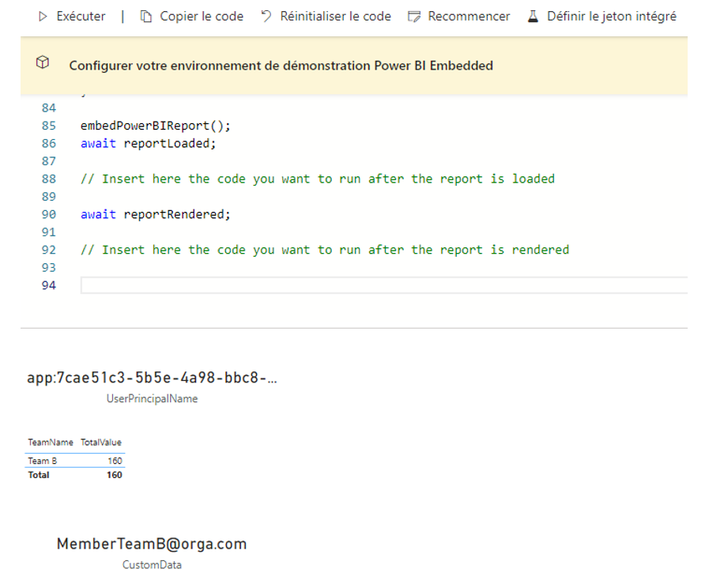
Task: Click the cube icon in the yellow banner
Action: point(43,62)
